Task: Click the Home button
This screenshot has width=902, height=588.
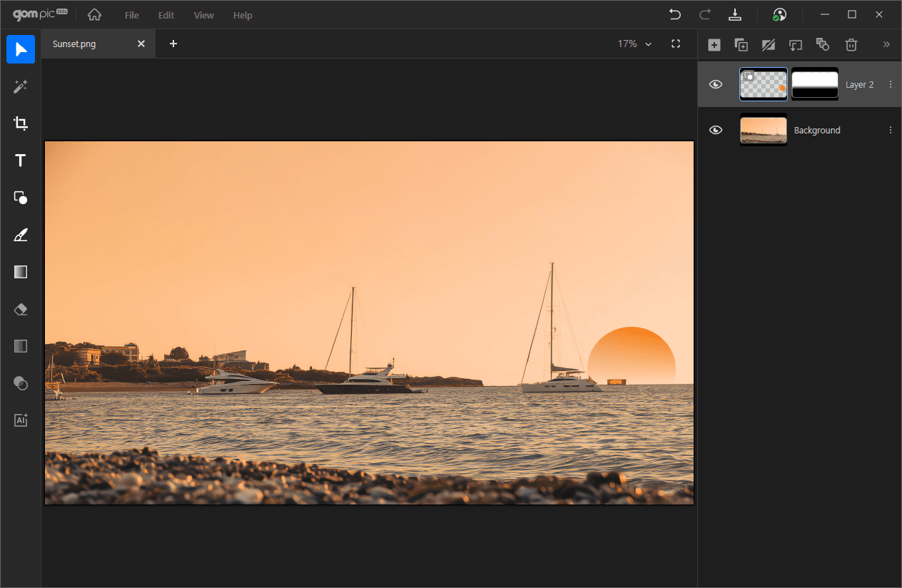Action: pos(94,15)
